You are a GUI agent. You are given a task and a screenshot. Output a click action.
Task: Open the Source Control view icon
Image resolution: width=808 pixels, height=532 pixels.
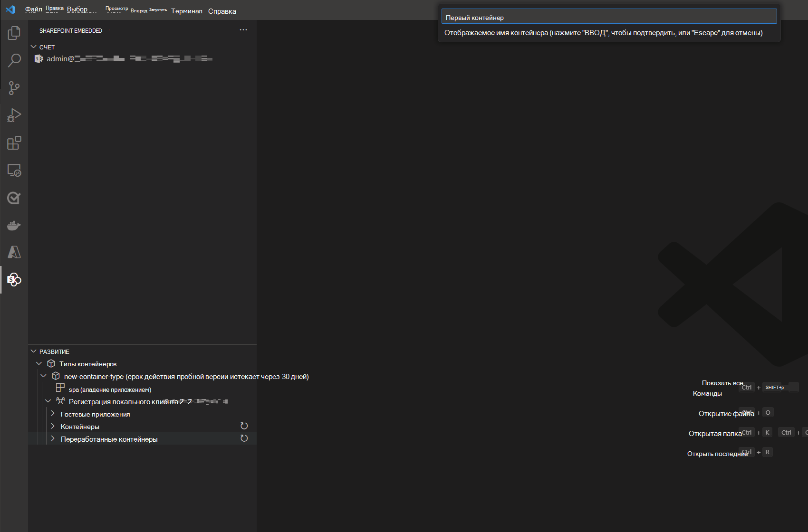[14, 88]
